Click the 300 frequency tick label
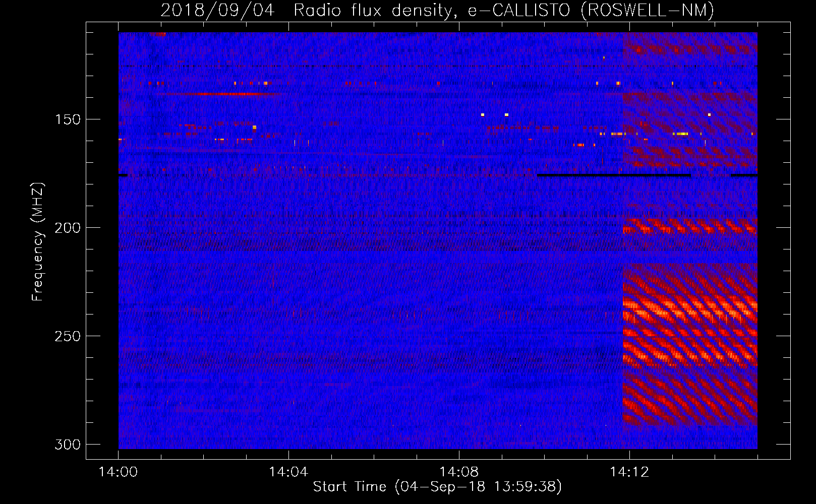This screenshot has height=504, width=816. [x=67, y=445]
